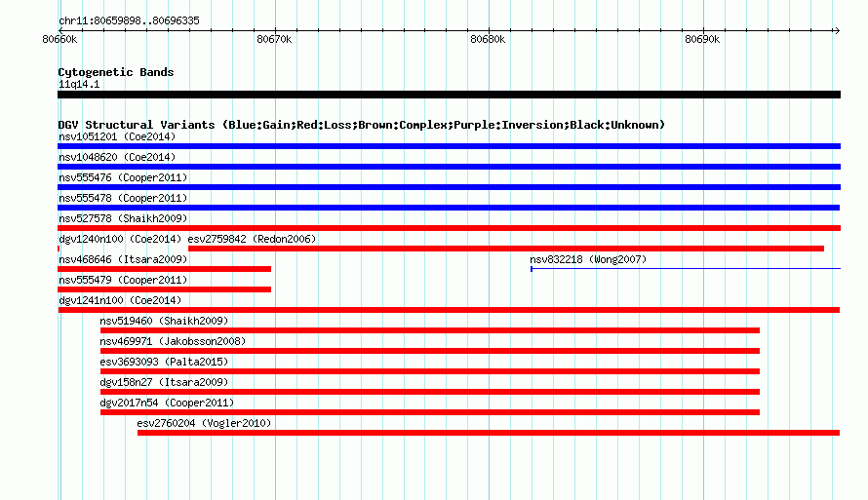Click dgv1241n100 (Coe2014) label
Image resolution: width=868 pixels, height=500 pixels.
point(120,300)
